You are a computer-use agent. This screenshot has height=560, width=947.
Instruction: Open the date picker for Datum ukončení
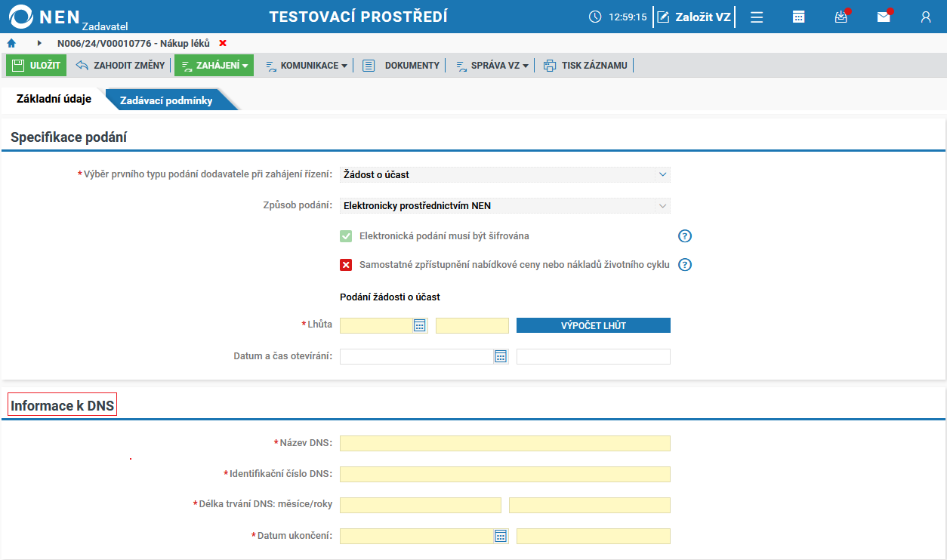point(501,536)
